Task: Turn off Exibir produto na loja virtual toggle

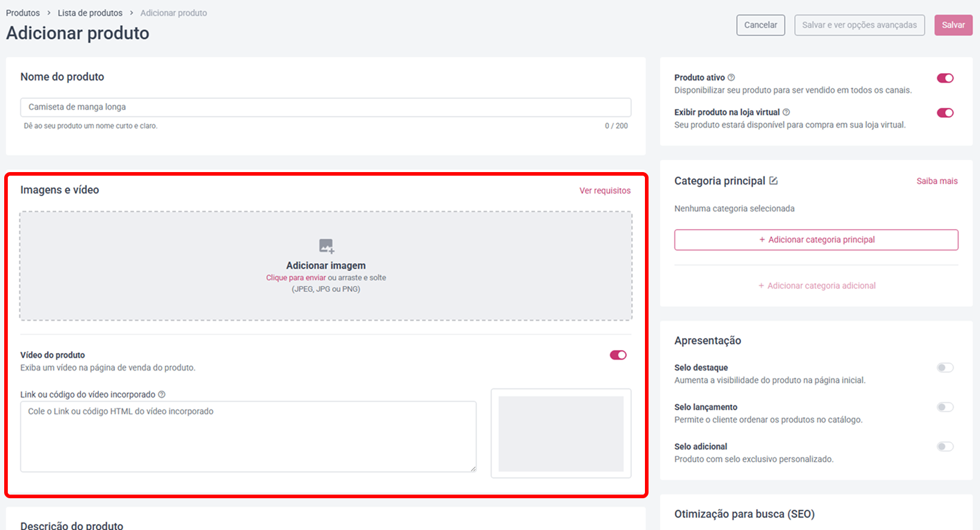Action: pyautogui.click(x=945, y=113)
